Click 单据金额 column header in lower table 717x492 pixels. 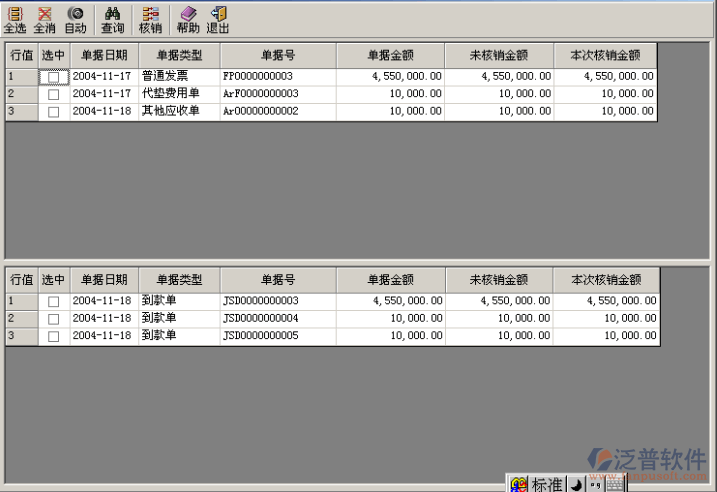pos(390,280)
